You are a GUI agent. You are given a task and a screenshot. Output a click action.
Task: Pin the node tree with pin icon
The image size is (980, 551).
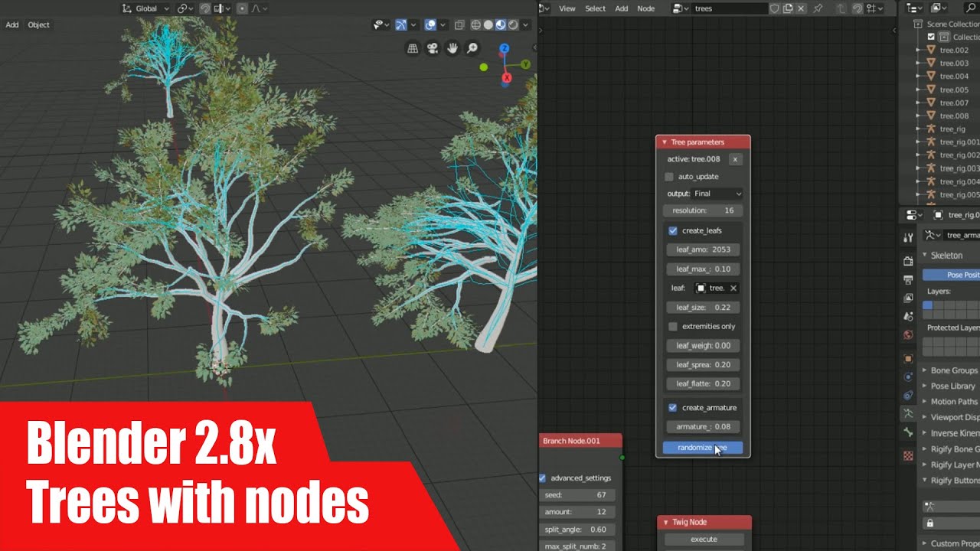pos(818,8)
